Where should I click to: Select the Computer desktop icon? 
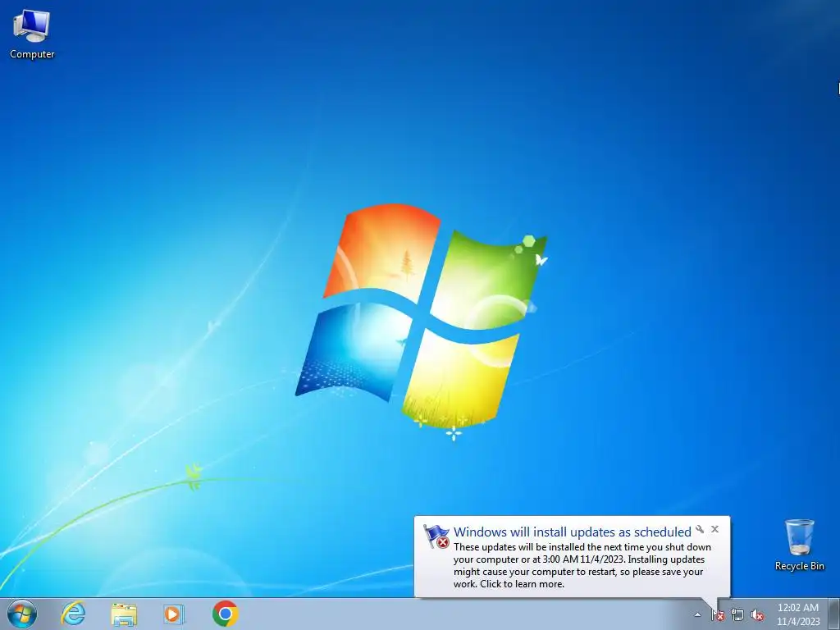(32, 34)
